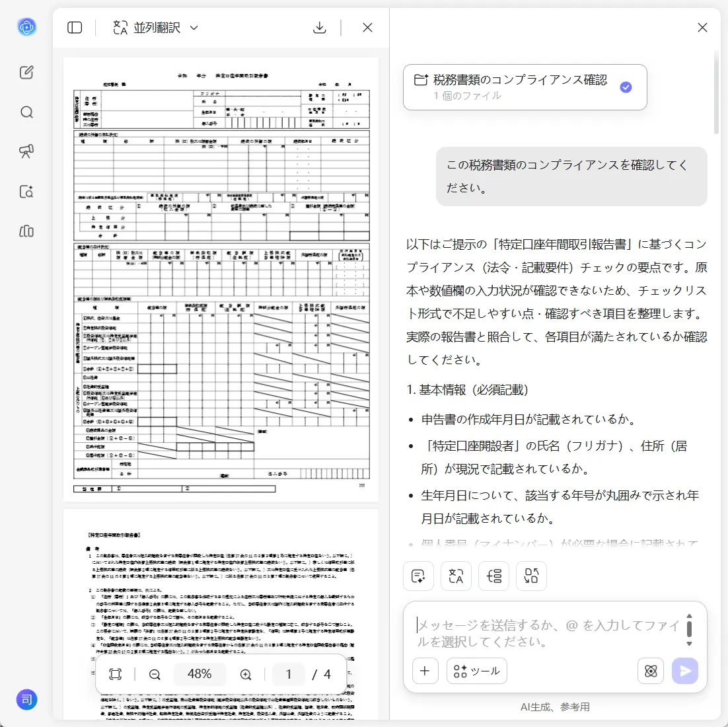
Task: Download the translated document
Action: (x=320, y=27)
